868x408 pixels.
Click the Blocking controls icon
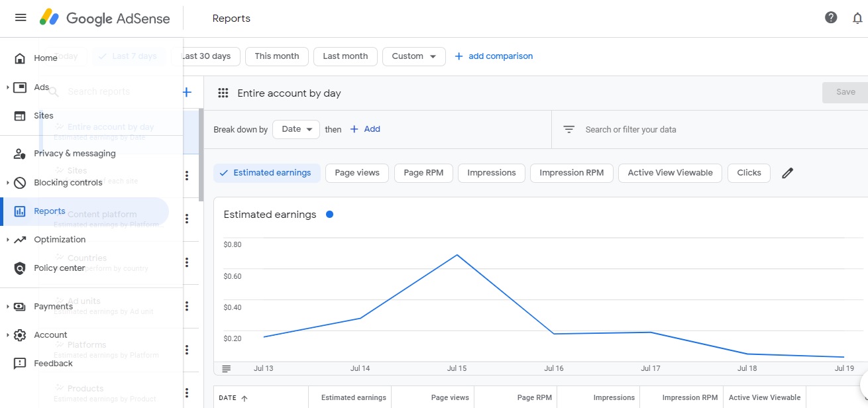click(x=20, y=183)
